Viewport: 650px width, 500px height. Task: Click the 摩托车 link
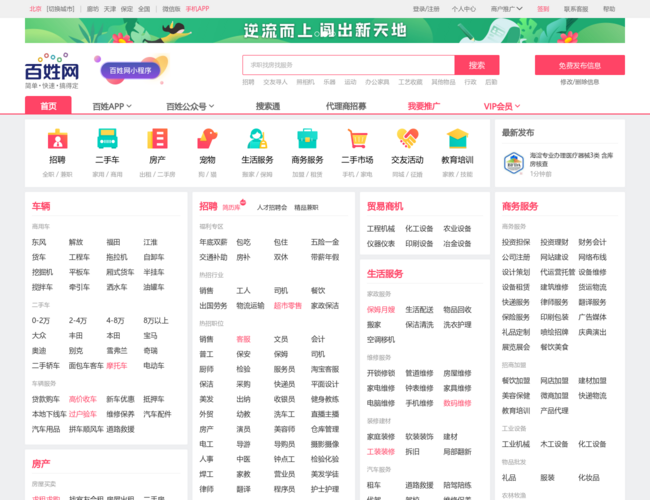pos(116,366)
